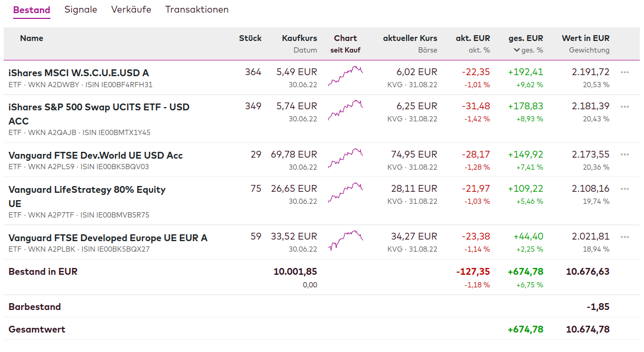
Task: Open more options for Vanguard FTSE Developed Europe
Action: point(625,237)
